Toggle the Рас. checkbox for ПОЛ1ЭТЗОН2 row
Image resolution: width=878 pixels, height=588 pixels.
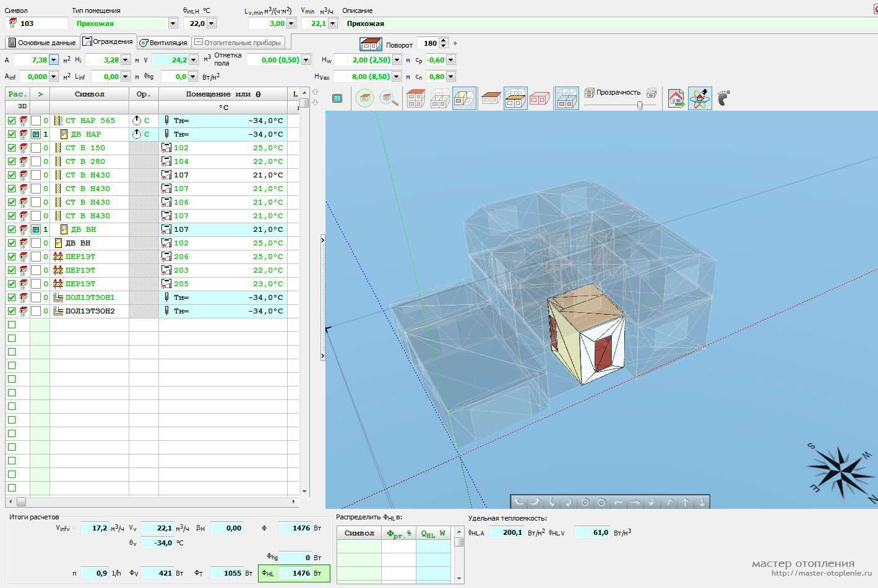(x=12, y=311)
